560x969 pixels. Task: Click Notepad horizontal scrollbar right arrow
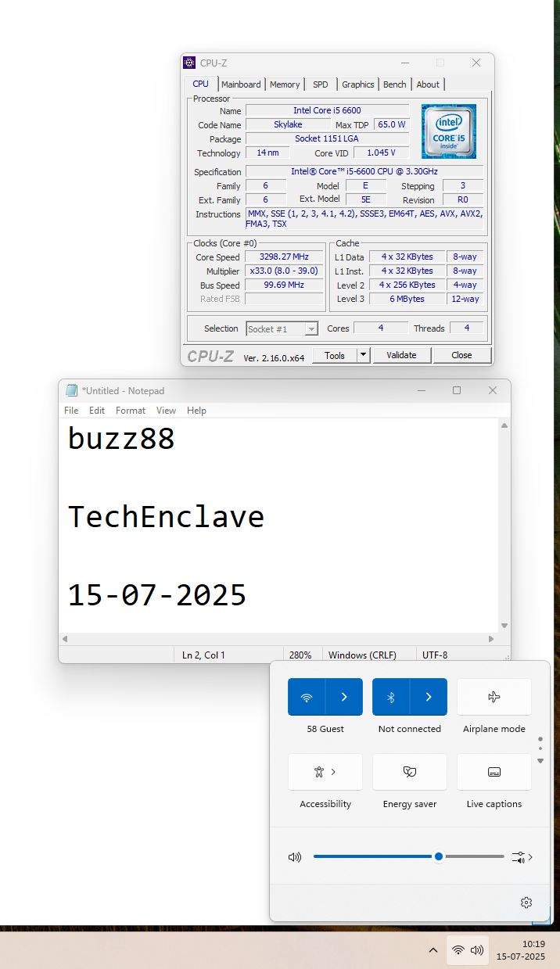click(x=491, y=639)
